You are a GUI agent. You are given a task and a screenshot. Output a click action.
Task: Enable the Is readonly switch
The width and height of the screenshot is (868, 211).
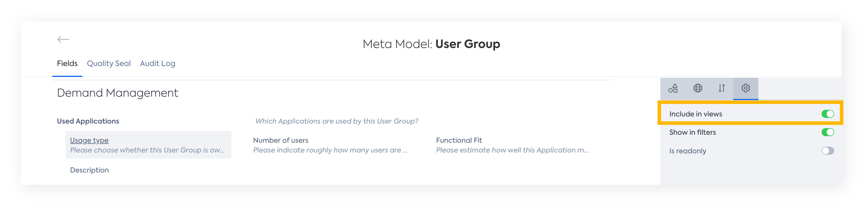click(x=828, y=151)
